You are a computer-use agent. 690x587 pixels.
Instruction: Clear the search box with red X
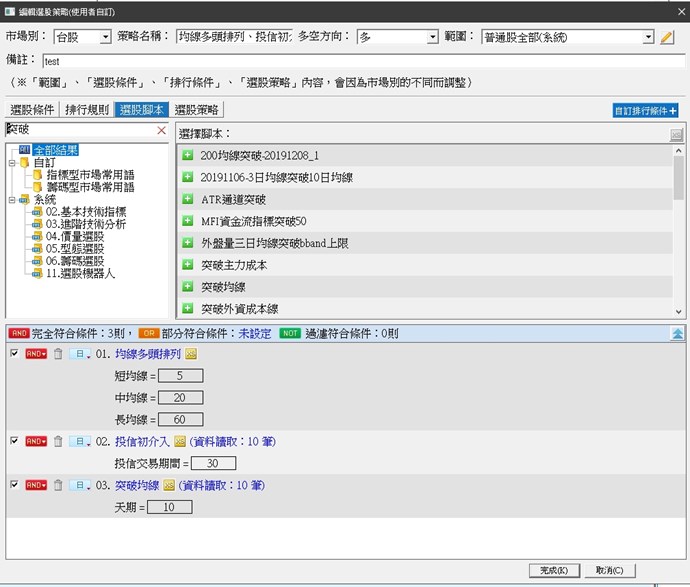[162, 130]
